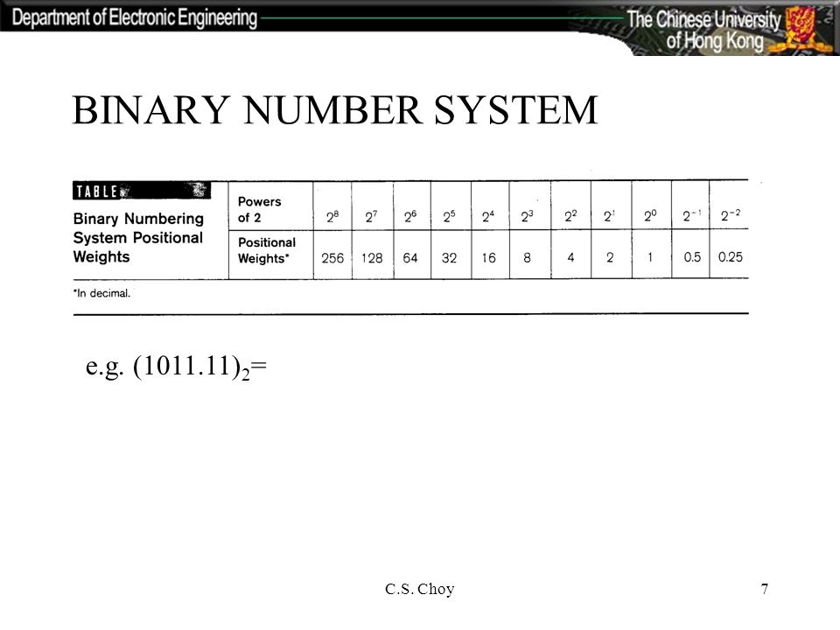This screenshot has height=630, width=840.
Task: Click the Department of Electronic Engineering header
Action: [x=135, y=17]
